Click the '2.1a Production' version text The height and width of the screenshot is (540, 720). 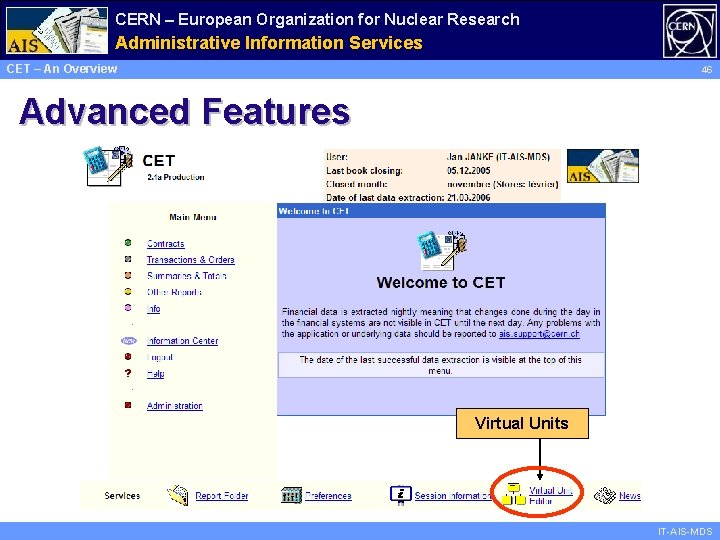[x=176, y=177]
